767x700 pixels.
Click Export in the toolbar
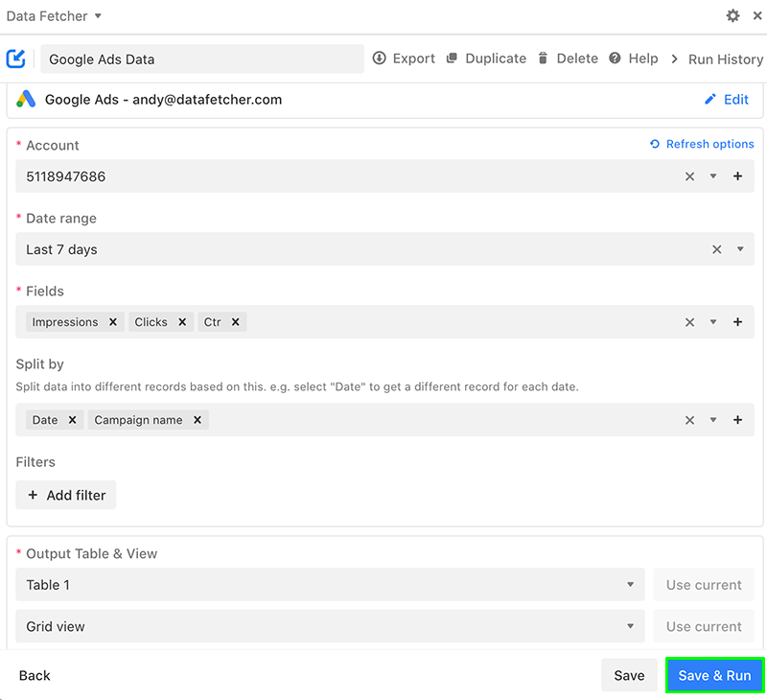tap(414, 58)
